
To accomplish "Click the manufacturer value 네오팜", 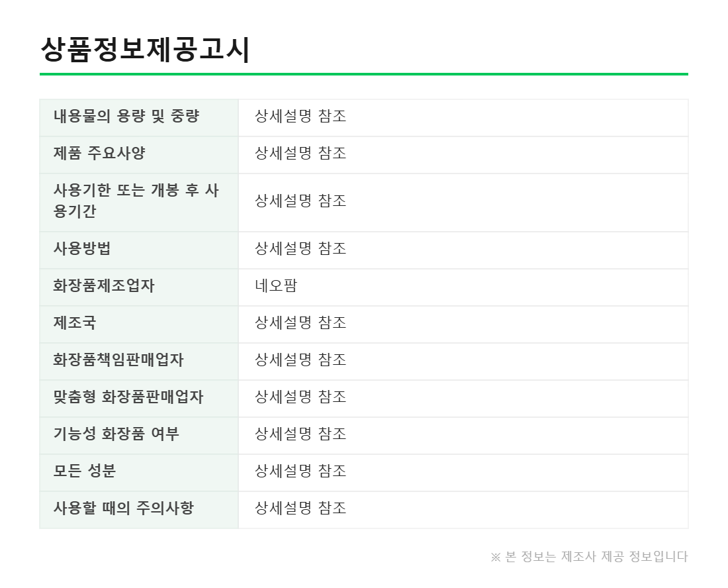I will (x=276, y=285).
